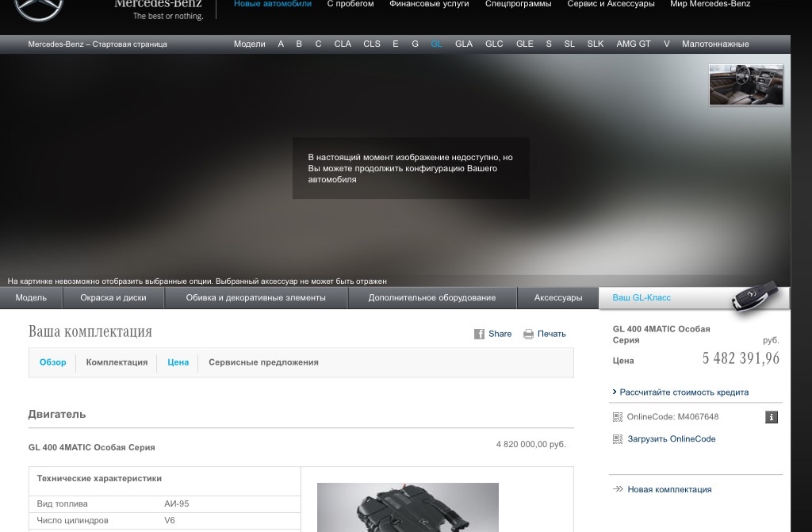Select model class S
This screenshot has height=532, width=812.
[549, 44]
